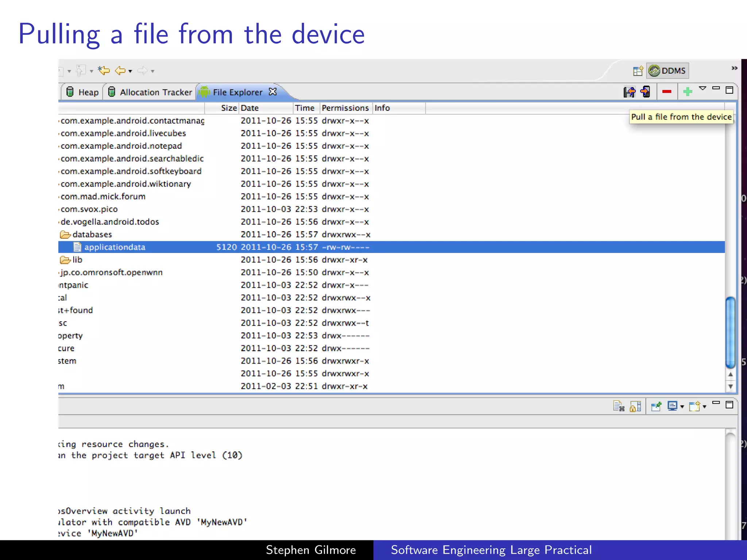Click the Open Console icon
This screenshot has width=747, height=560.
click(694, 406)
